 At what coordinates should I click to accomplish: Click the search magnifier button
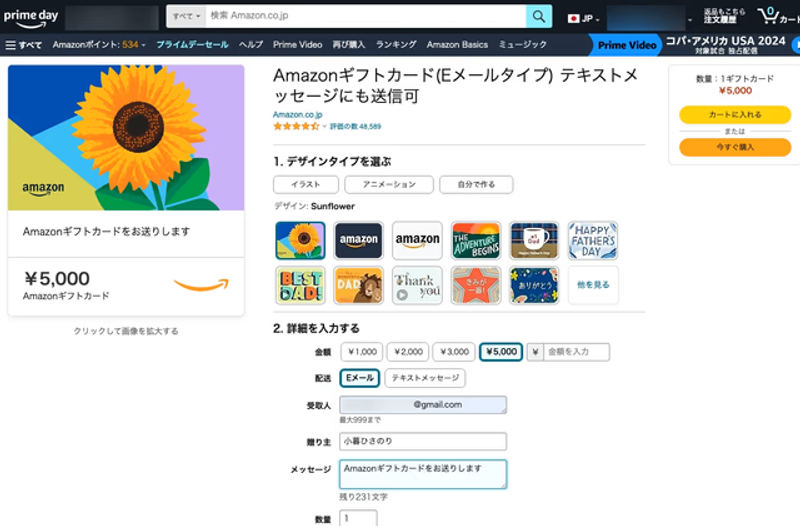[539, 17]
